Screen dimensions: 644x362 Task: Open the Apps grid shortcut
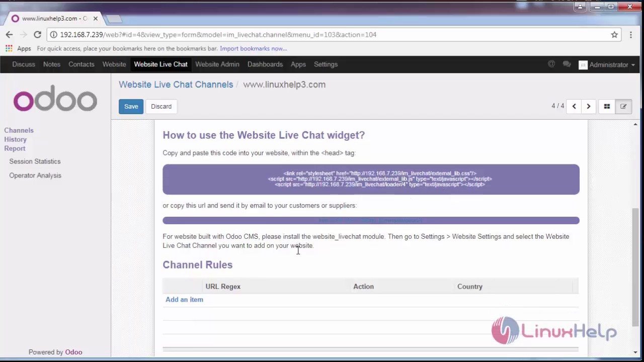[18, 49]
